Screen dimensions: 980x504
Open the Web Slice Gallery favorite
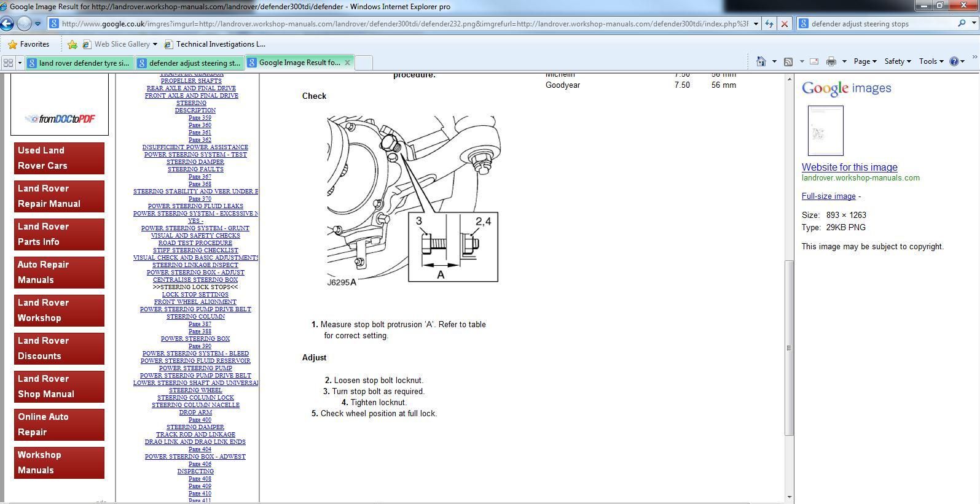click(x=117, y=44)
